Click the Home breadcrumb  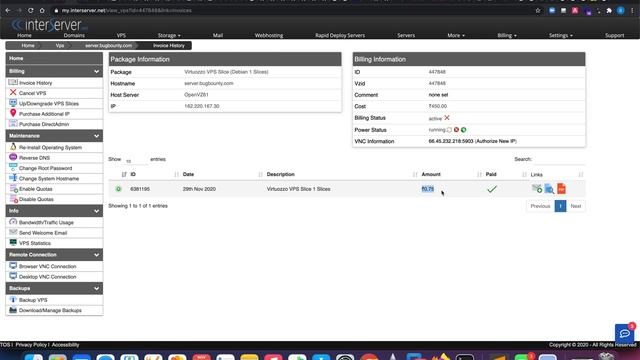(x=28, y=46)
